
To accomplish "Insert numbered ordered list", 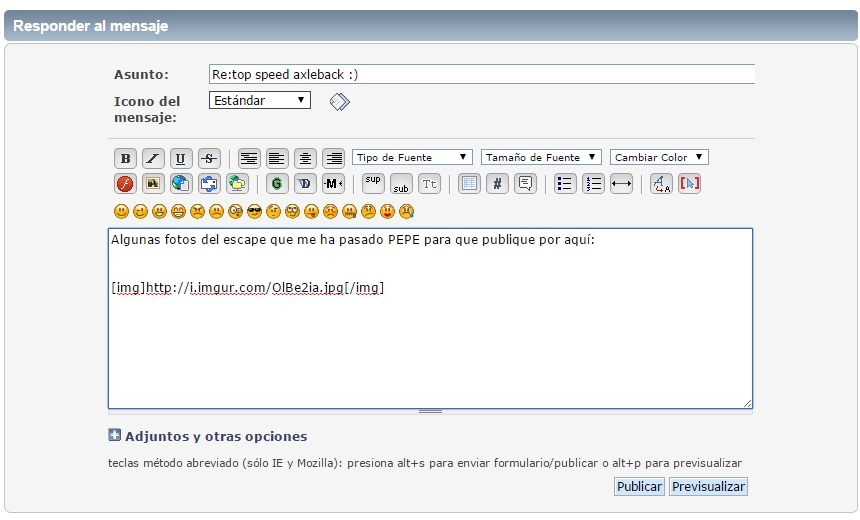I will [x=593, y=184].
